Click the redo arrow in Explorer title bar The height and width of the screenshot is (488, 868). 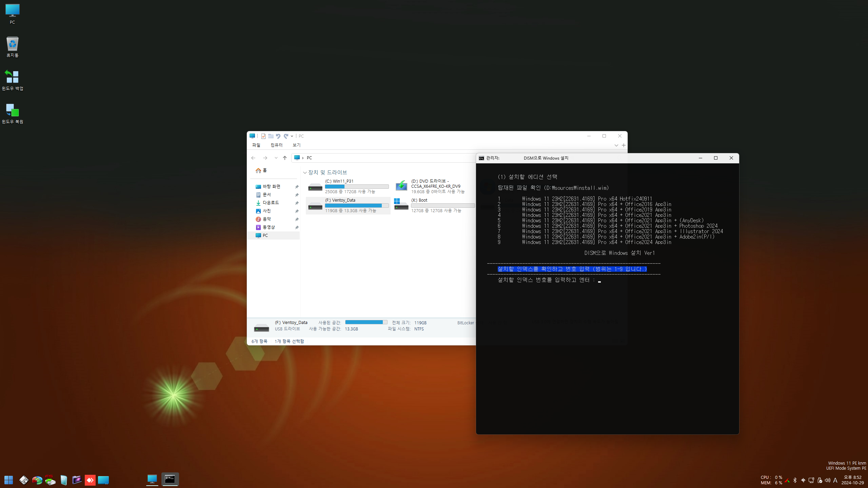286,136
